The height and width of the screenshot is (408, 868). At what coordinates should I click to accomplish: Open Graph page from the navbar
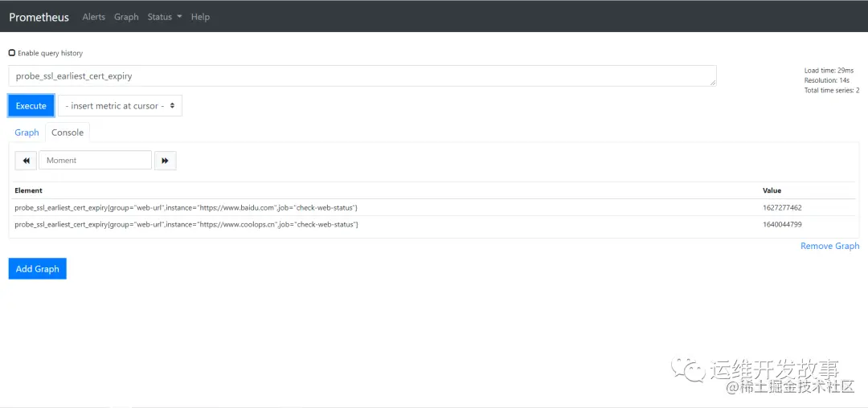pos(126,17)
